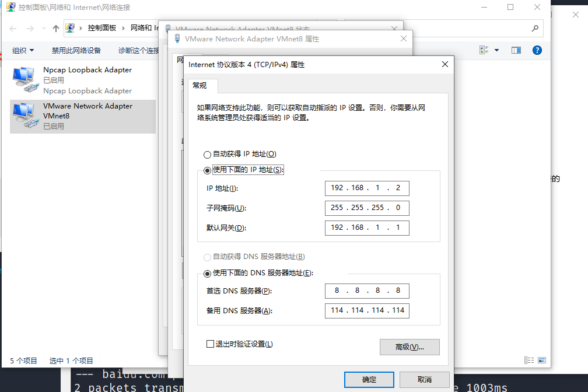Click the help question mark icon

(537, 50)
